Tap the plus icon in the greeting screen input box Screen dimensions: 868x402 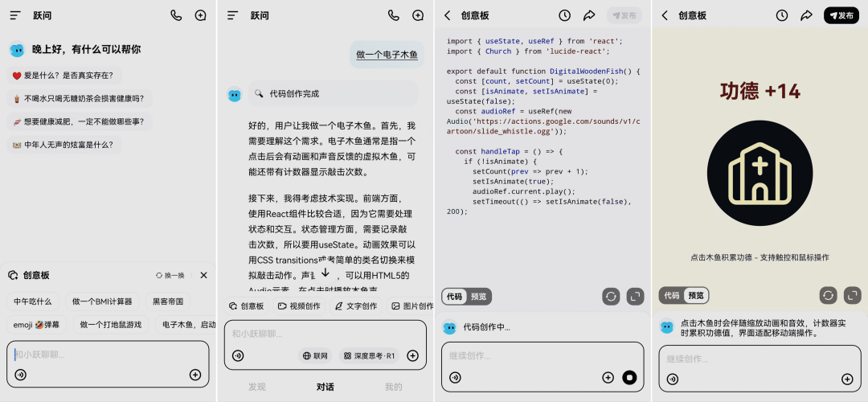click(194, 375)
